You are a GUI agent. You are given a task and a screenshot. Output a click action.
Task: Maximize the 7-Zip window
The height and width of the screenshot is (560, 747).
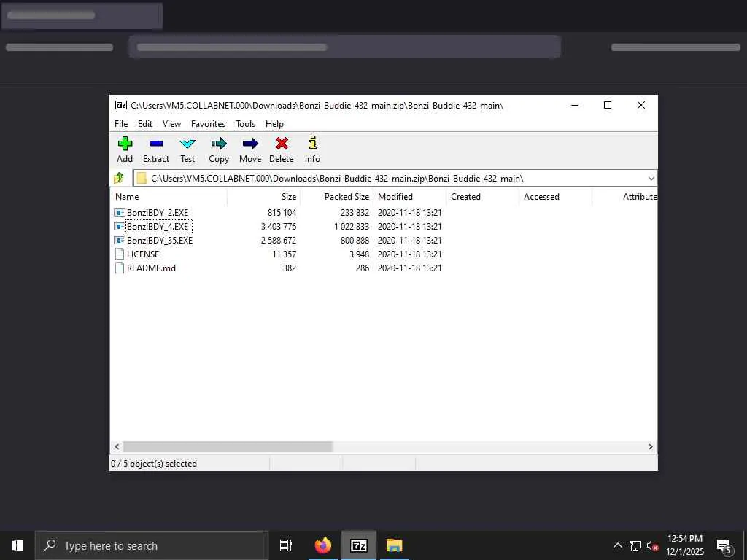608,105
